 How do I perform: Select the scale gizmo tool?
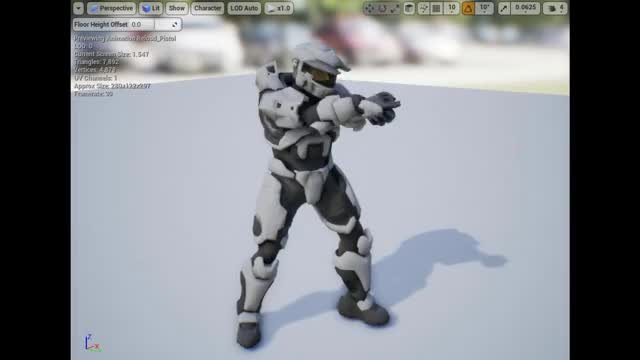pyautogui.click(x=395, y=8)
